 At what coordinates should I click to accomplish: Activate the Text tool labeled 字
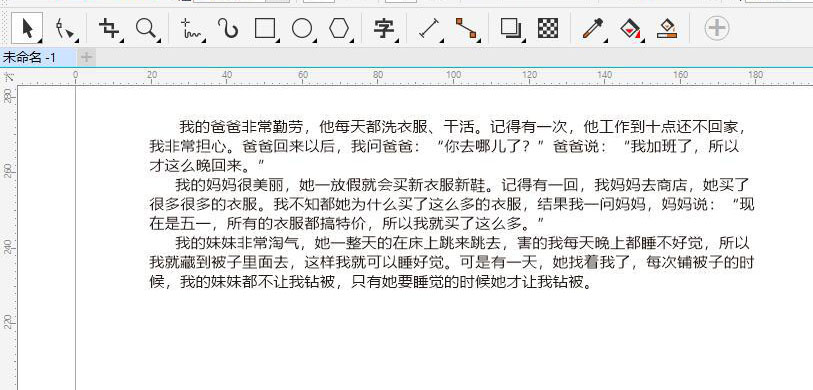tap(384, 29)
